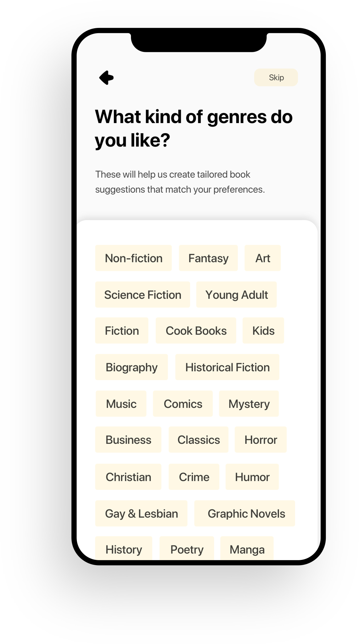
Task: Toggle the Biography genre chip
Action: [x=132, y=367]
